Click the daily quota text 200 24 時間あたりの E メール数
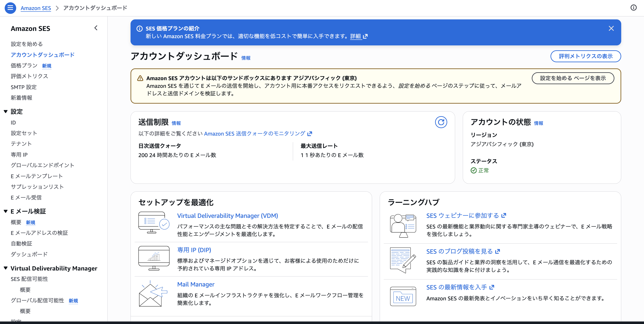The height and width of the screenshot is (324, 644). click(x=177, y=155)
